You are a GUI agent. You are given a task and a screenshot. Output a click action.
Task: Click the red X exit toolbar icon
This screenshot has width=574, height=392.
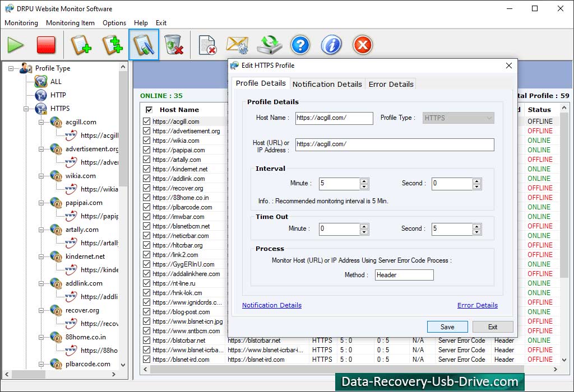[363, 45]
